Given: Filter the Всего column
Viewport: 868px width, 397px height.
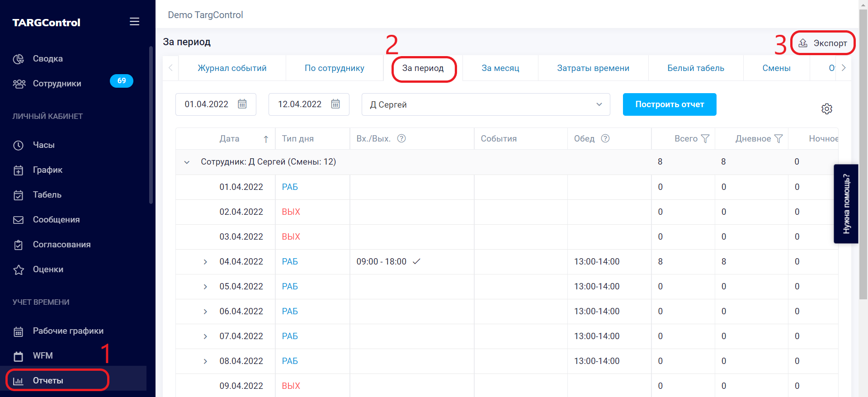Looking at the screenshot, I should 705,139.
